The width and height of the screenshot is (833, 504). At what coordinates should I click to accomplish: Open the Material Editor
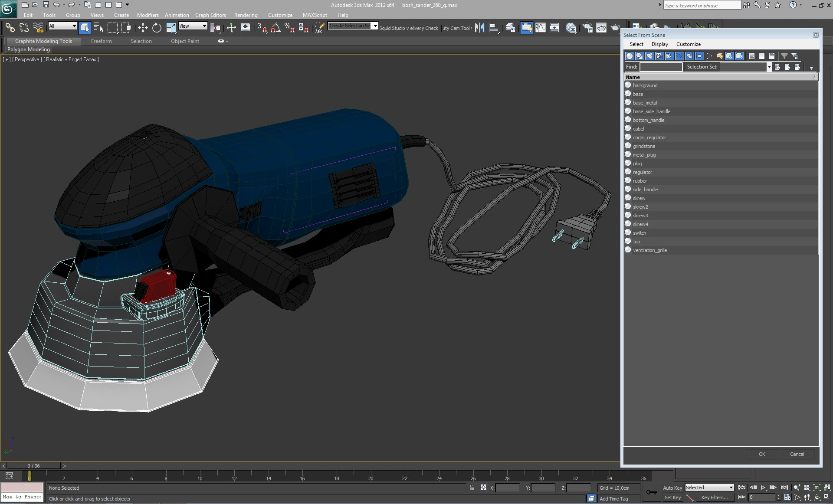coord(571,28)
